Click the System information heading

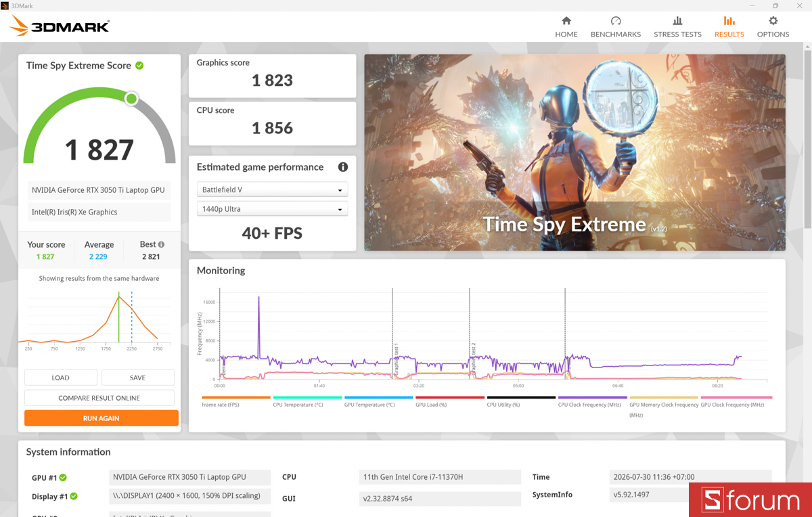tap(68, 452)
